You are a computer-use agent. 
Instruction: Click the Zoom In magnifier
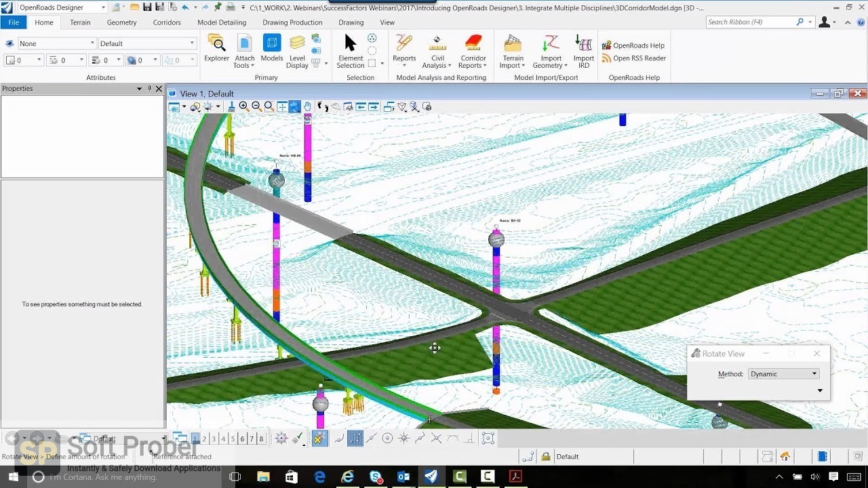point(243,106)
